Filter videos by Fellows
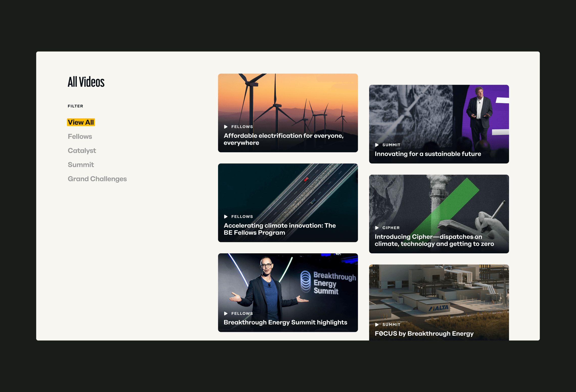576x392 pixels. pos(80,136)
